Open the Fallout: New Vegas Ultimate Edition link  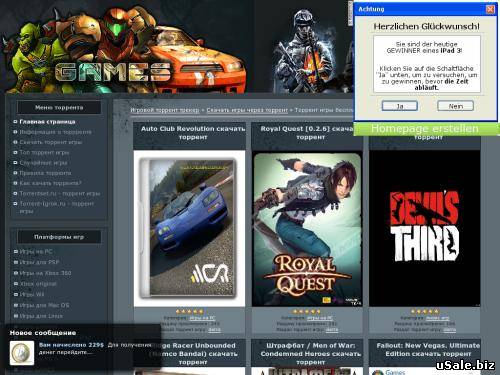428,350
